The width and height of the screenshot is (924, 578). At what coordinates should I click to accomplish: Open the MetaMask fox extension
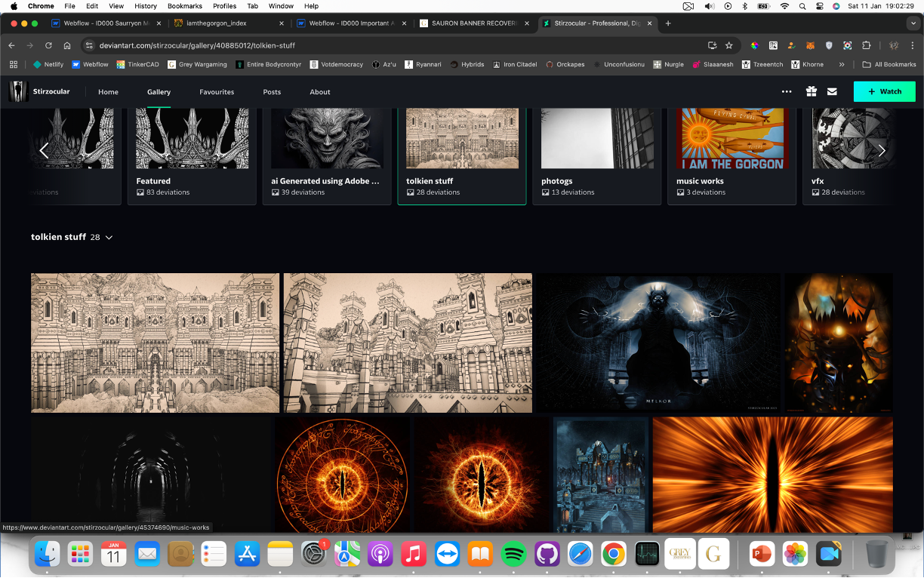coord(810,45)
